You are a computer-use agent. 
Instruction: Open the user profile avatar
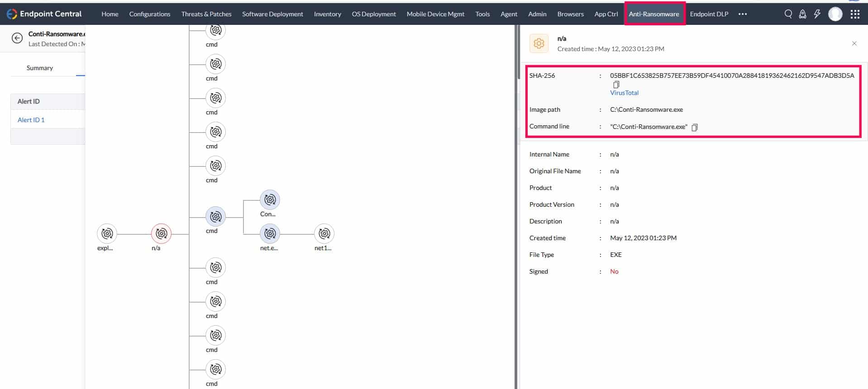(835, 14)
